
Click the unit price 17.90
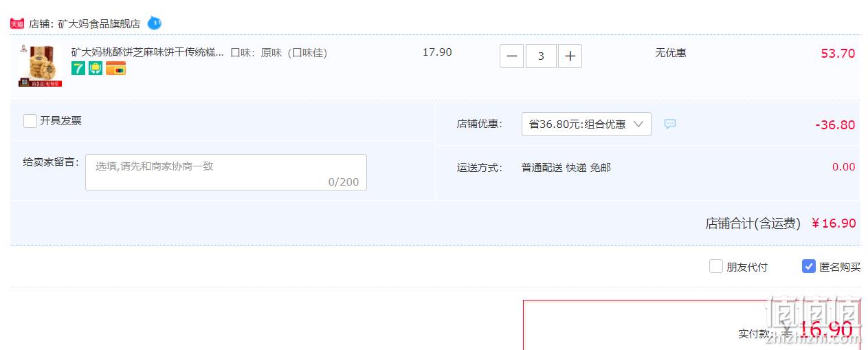[437, 52]
